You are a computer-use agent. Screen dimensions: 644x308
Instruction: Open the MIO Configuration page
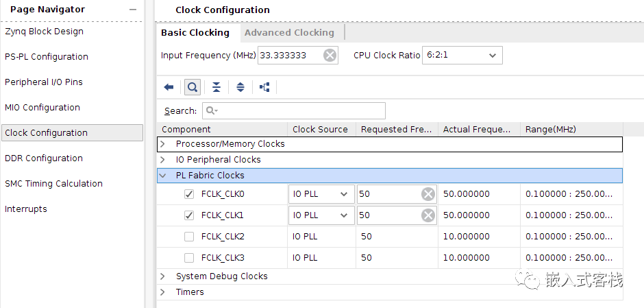pyautogui.click(x=42, y=108)
